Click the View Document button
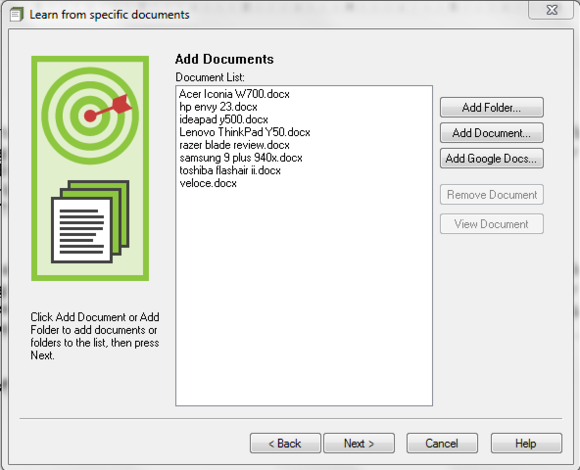 click(x=492, y=224)
